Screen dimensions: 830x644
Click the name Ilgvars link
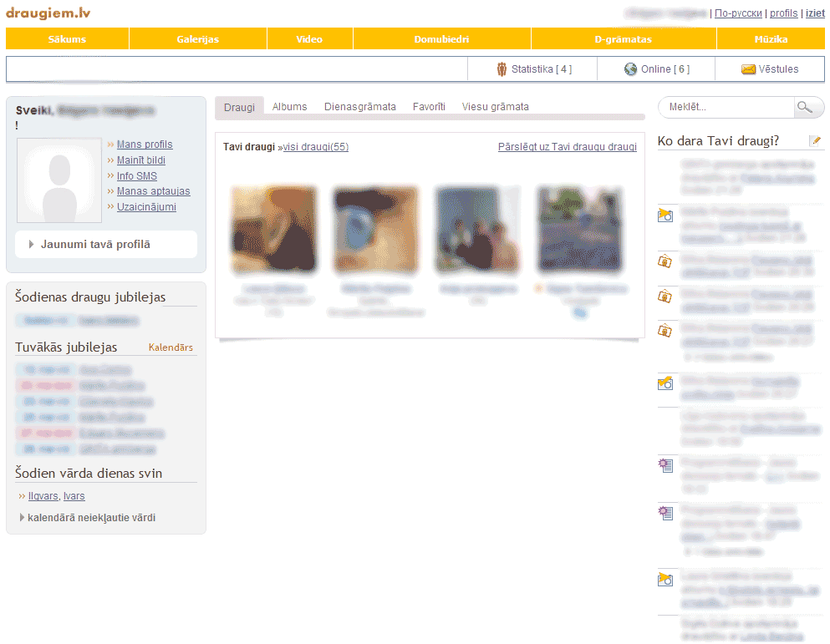tap(43, 496)
